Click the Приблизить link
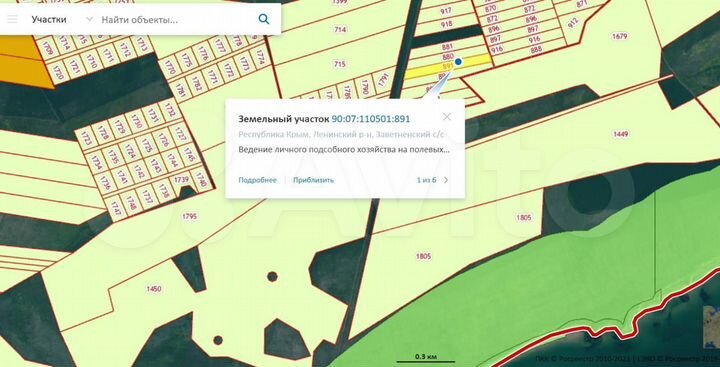This screenshot has width=720, height=367. (x=314, y=180)
